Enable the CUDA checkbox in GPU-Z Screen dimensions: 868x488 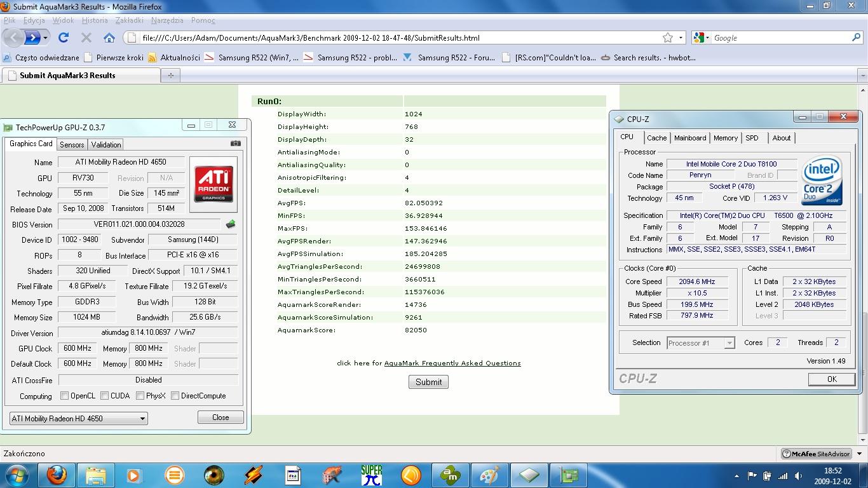(x=104, y=396)
